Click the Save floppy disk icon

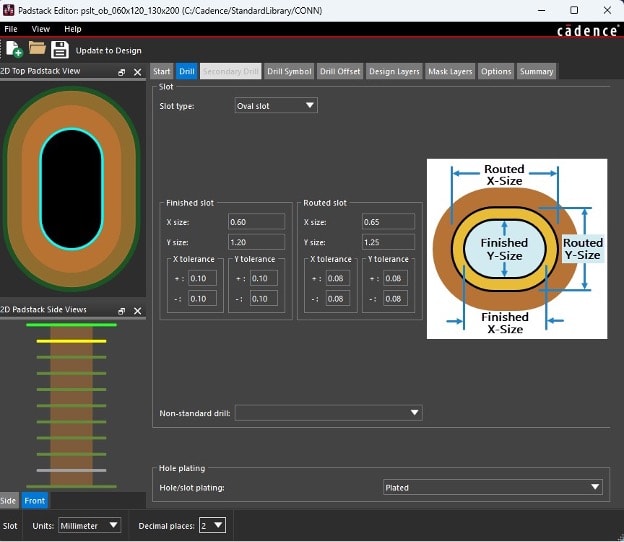(60, 49)
